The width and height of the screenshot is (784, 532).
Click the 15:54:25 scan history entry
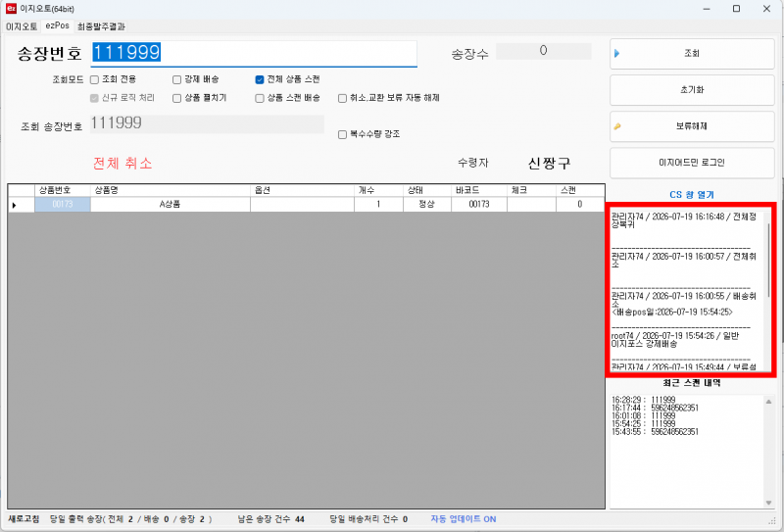click(x=644, y=423)
